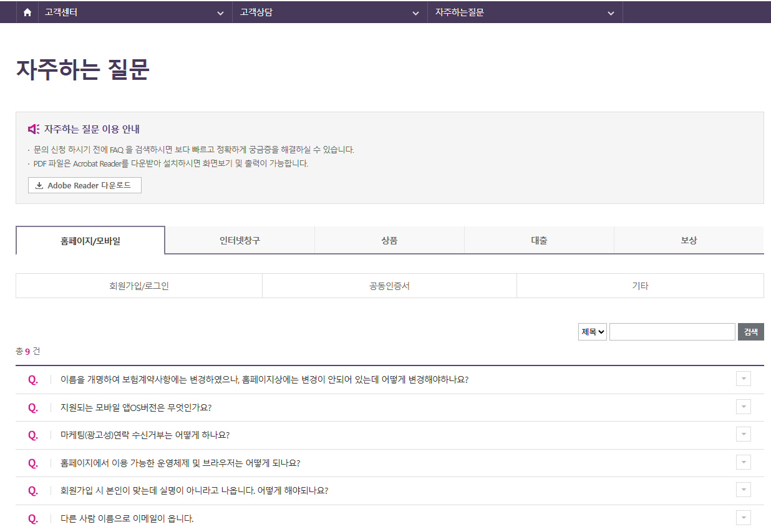Open the 고객상담 breadcrumb dropdown

pyautogui.click(x=330, y=12)
